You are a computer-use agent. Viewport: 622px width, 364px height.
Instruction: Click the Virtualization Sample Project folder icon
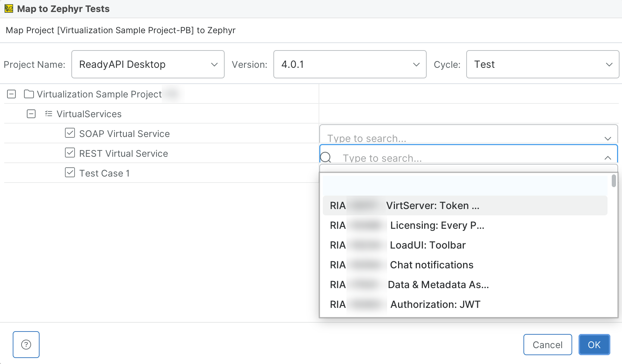[x=29, y=94]
